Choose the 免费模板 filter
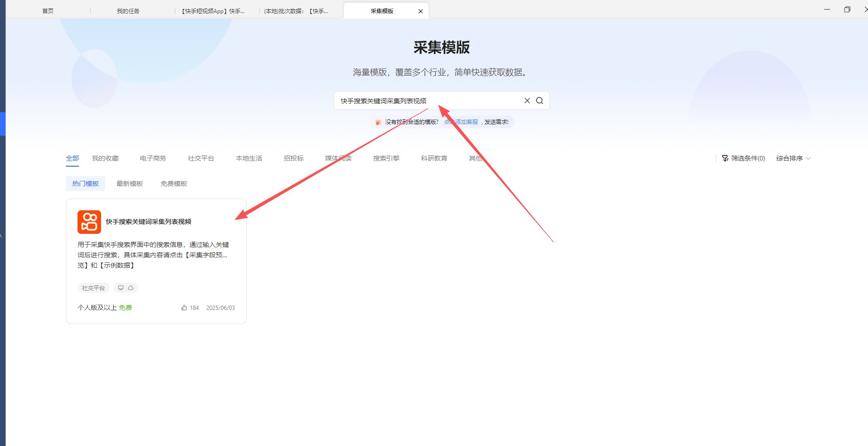This screenshot has height=446, width=868. [174, 184]
